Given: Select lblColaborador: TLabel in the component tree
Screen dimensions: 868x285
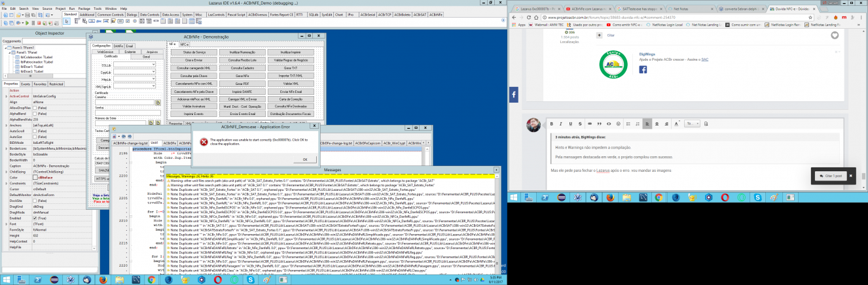Looking at the screenshot, I should pos(37,57).
